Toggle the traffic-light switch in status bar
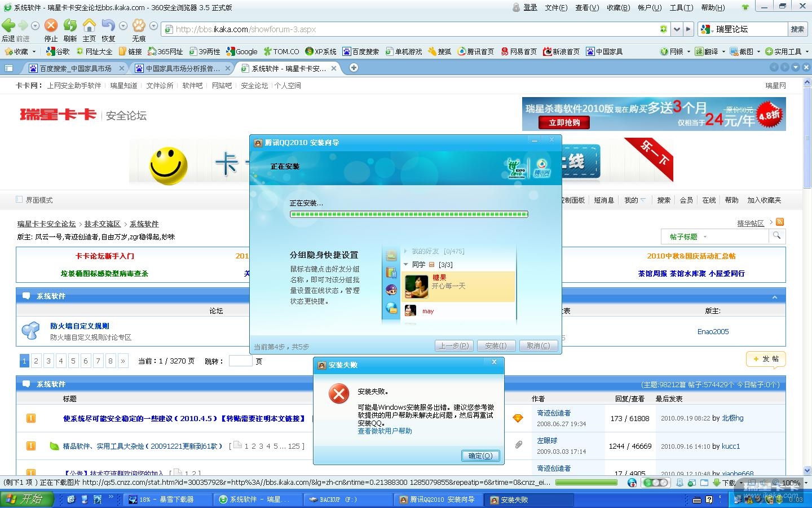Viewport: 812px width, 508px height. (656, 483)
